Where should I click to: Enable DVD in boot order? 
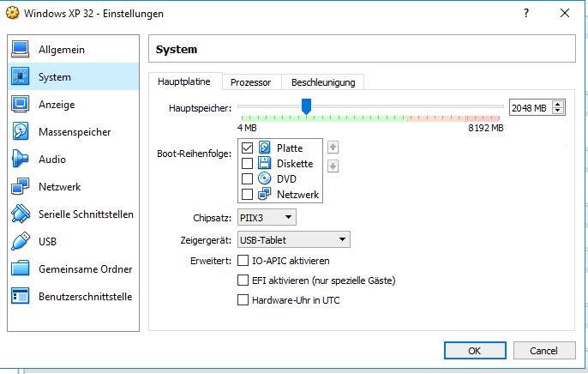[247, 179]
